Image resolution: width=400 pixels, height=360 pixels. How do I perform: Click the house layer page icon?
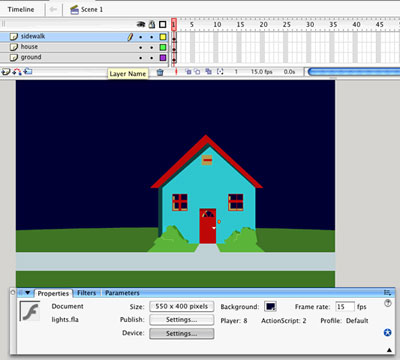[14, 47]
